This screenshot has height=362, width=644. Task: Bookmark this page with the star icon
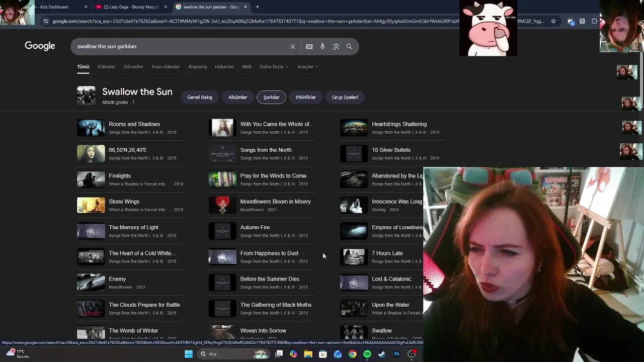coord(553,21)
